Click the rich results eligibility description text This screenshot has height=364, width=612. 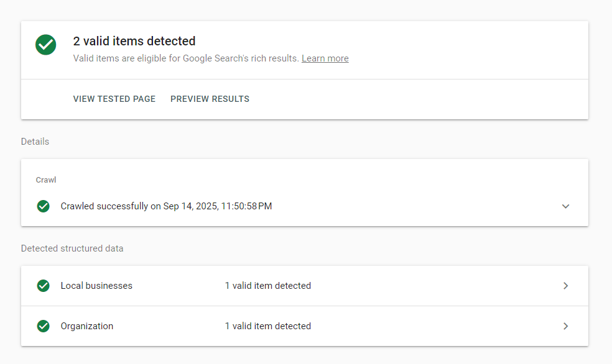click(x=186, y=58)
